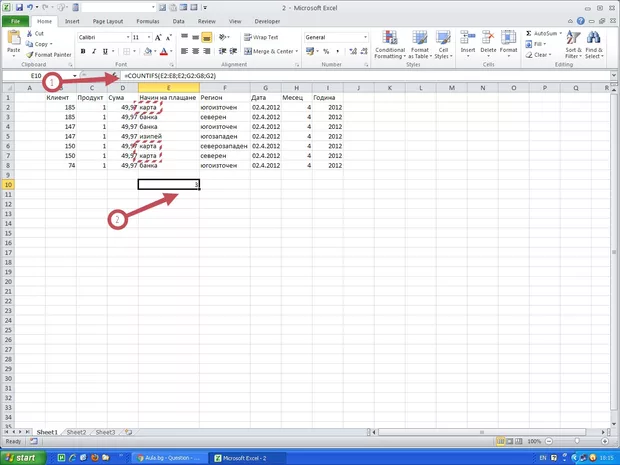Switch to the Developer tab
This screenshot has width=620, height=465.
pos(267,21)
